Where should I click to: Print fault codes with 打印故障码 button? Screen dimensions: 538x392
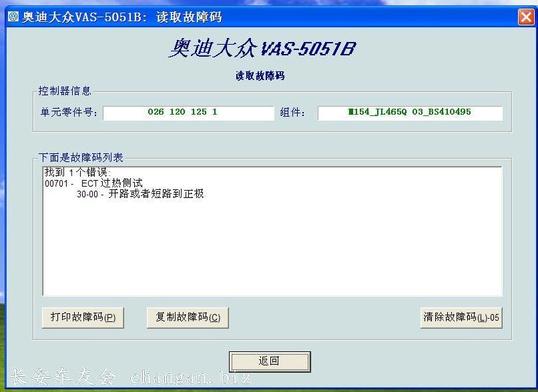tap(83, 317)
